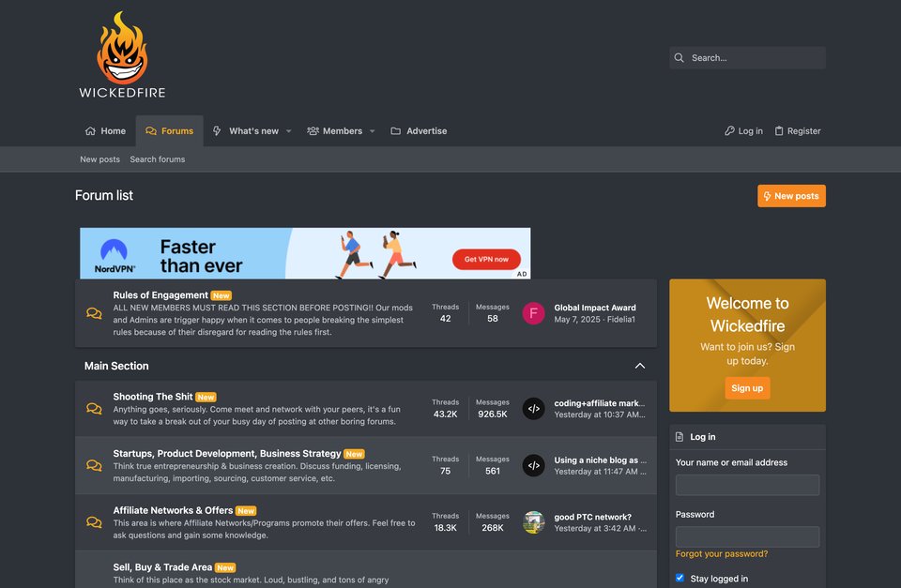
Task: Open the Shooting The Shit forum
Action: (153, 397)
